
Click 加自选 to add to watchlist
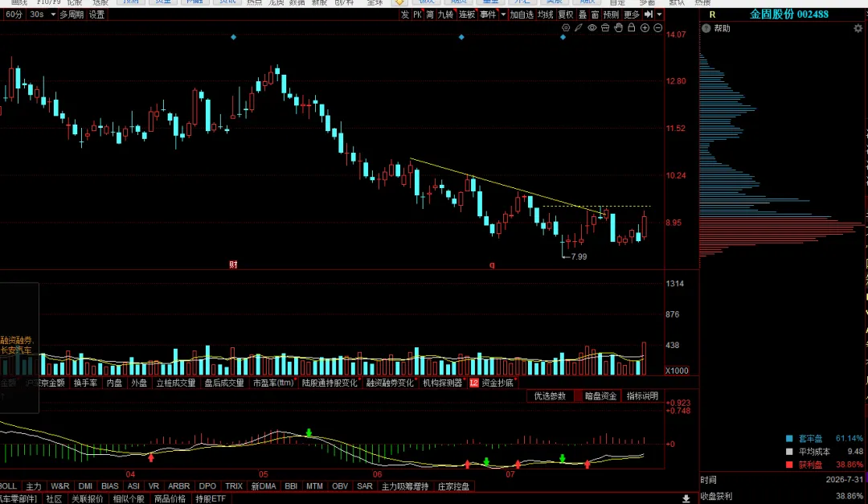[522, 14]
